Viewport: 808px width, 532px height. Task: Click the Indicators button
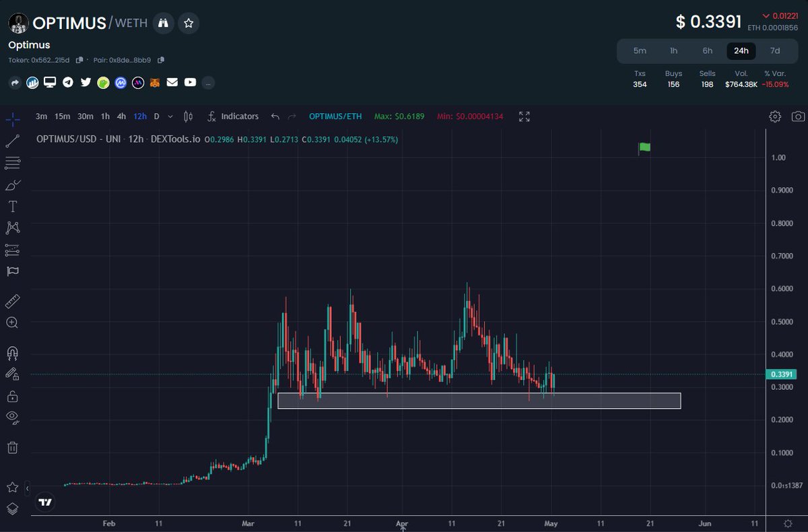[x=239, y=116]
